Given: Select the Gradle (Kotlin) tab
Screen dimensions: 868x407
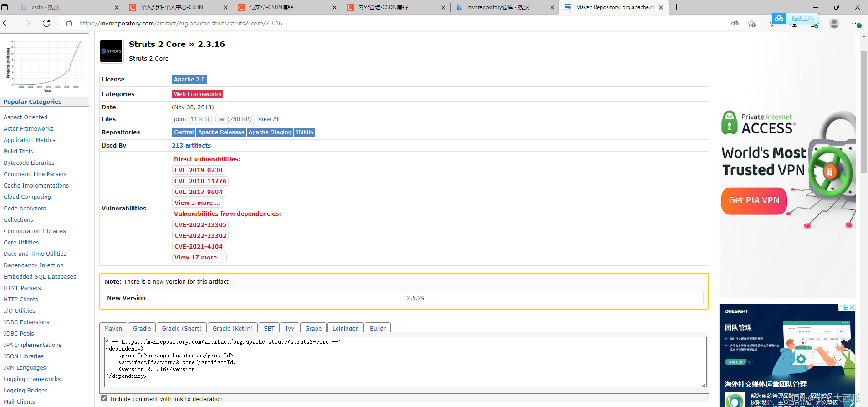Looking at the screenshot, I should [232, 328].
